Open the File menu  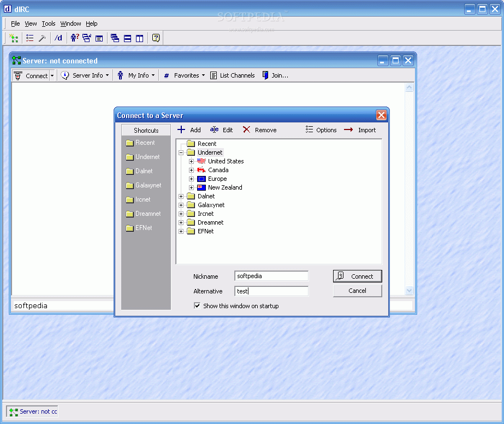pyautogui.click(x=15, y=24)
